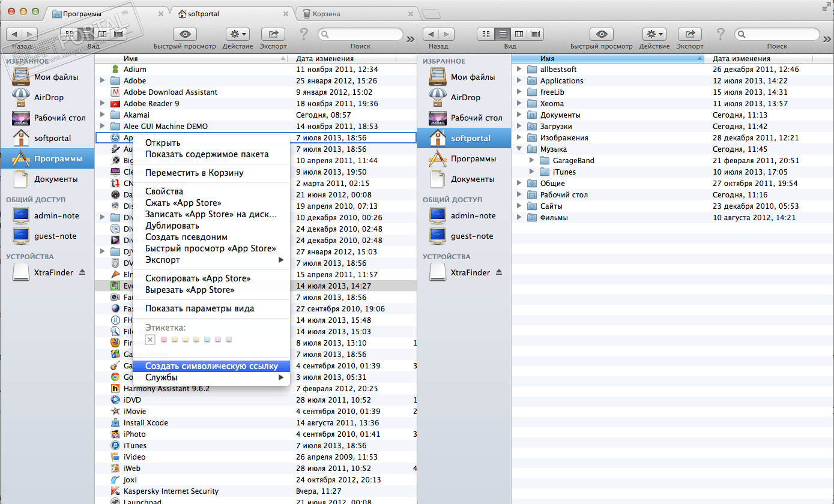Open the Службы submenu
The image size is (834, 504).
(211, 377)
